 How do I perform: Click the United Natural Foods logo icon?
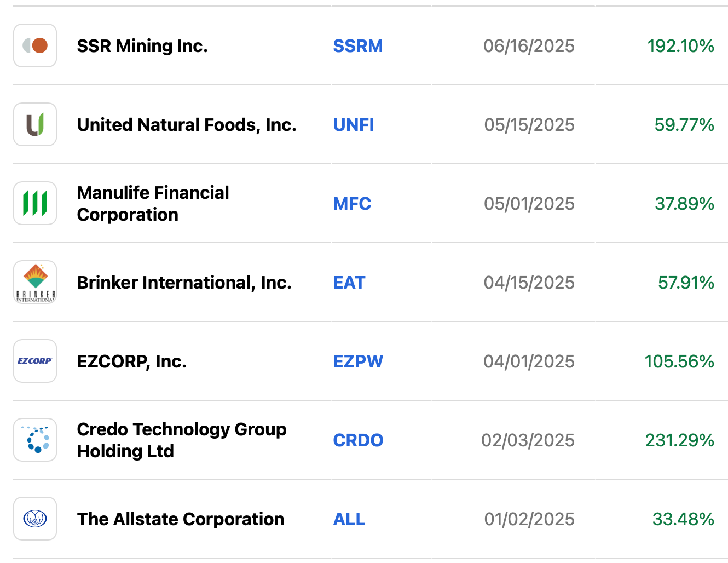pos(35,124)
